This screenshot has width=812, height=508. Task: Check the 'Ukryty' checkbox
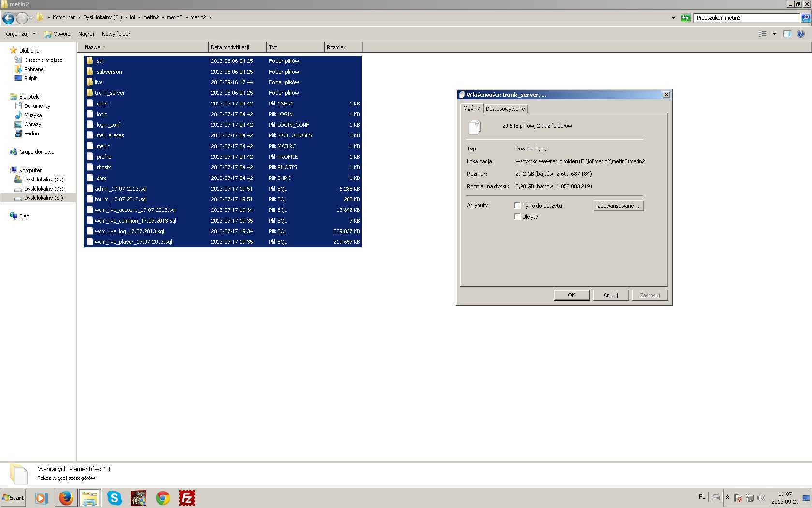tap(517, 217)
